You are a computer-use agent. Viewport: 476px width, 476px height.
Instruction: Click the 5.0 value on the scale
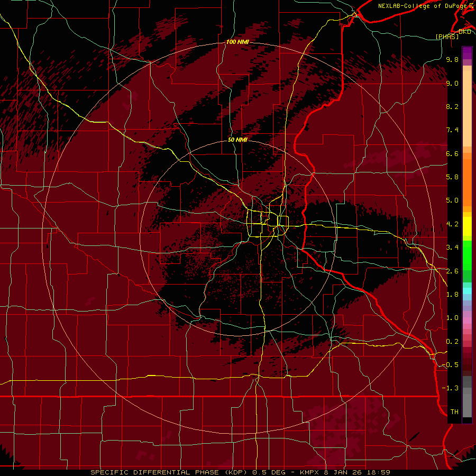pyautogui.click(x=452, y=200)
